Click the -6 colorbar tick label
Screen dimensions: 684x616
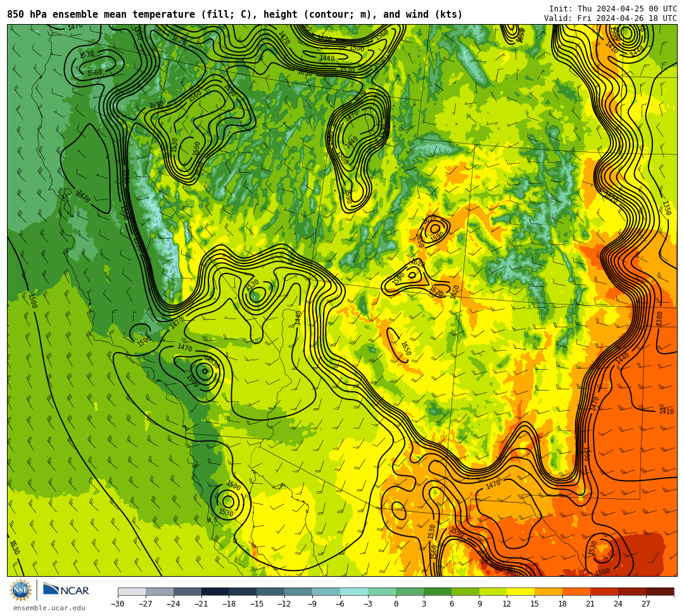[x=339, y=604]
